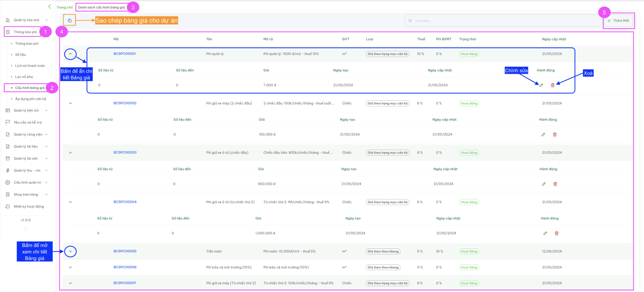Click the Phí BVMT column header
Image resolution: width=644 pixels, height=292 pixels.
click(x=444, y=39)
